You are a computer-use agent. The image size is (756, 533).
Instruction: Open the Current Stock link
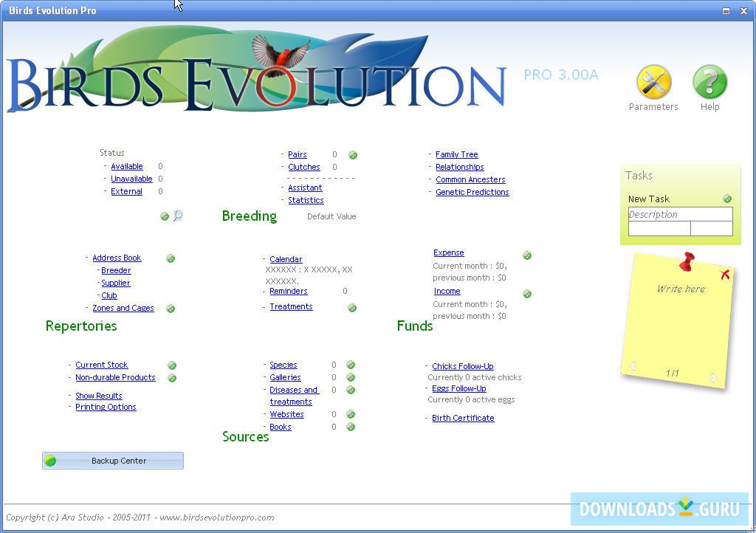102,365
